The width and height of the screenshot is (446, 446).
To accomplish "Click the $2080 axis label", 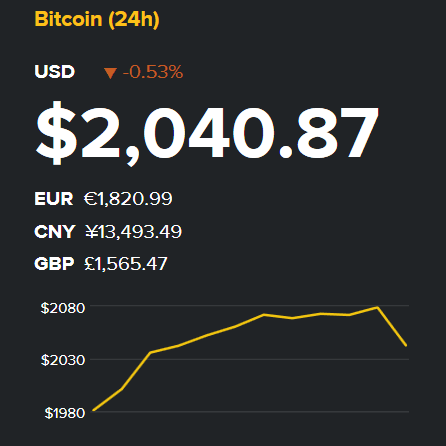I will pos(63,308).
